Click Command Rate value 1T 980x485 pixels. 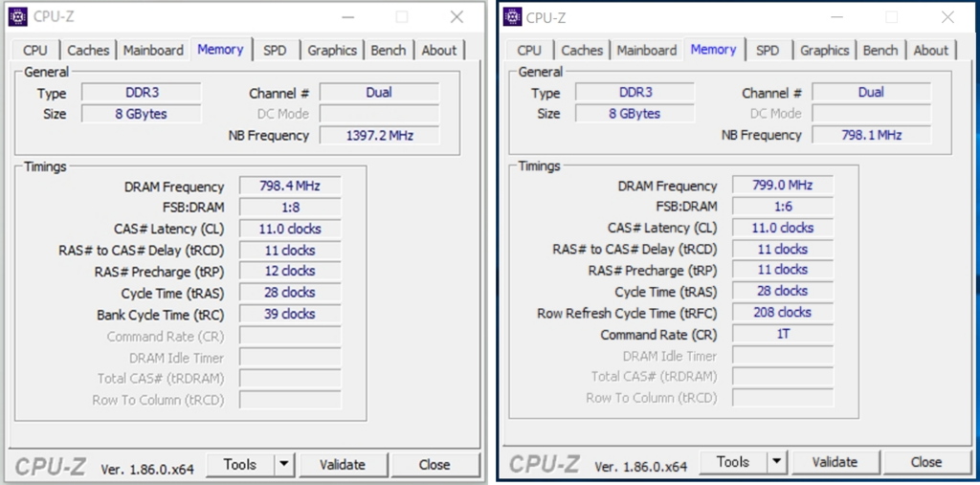tap(783, 334)
